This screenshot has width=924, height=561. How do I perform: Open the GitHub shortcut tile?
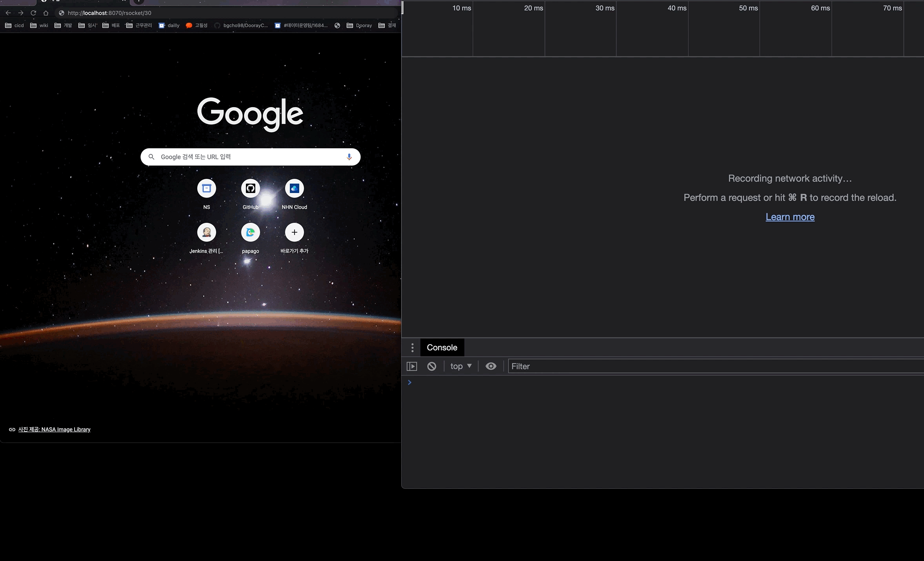250,189
